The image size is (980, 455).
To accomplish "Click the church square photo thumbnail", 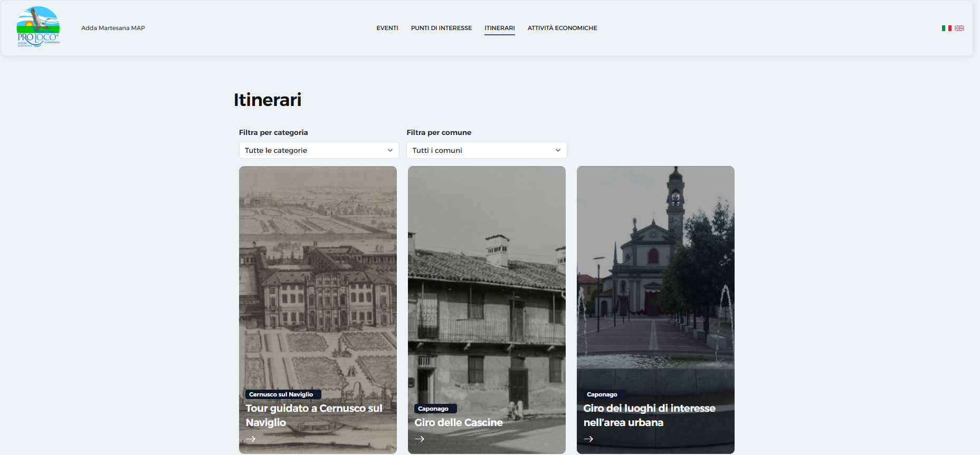I will click(655, 274).
